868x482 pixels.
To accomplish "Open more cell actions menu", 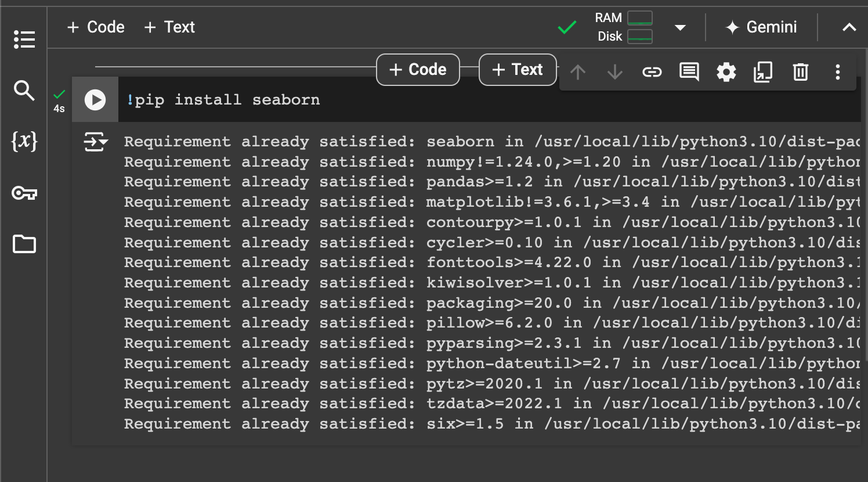I will pyautogui.click(x=838, y=72).
